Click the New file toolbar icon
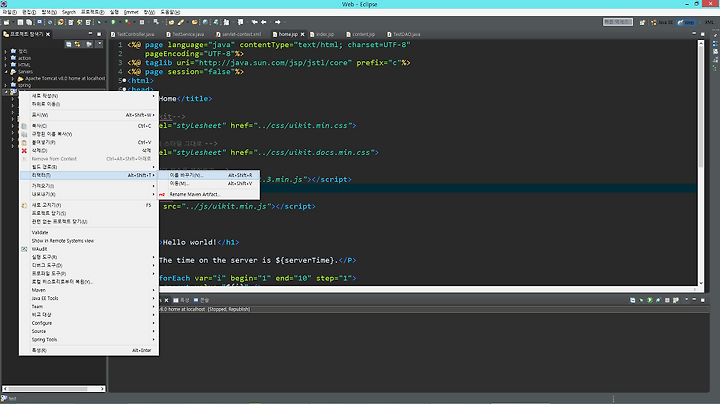Image resolution: width=720 pixels, height=404 pixels. point(6,22)
